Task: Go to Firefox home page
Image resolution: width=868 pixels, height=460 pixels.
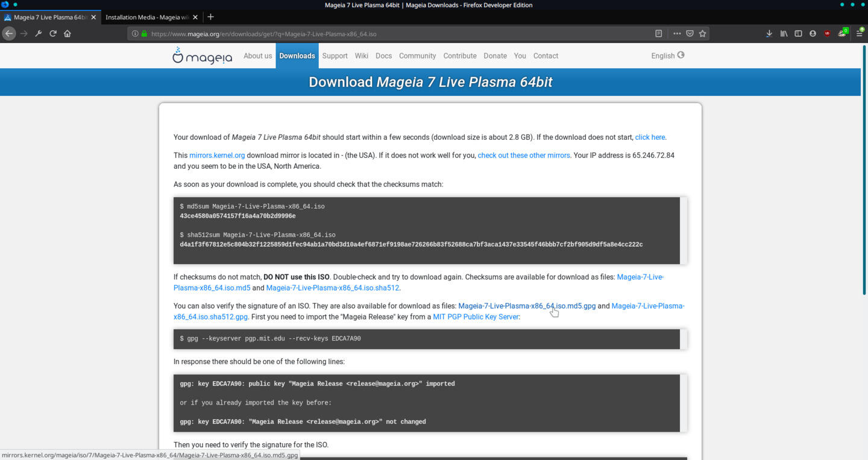Action: [x=68, y=34]
